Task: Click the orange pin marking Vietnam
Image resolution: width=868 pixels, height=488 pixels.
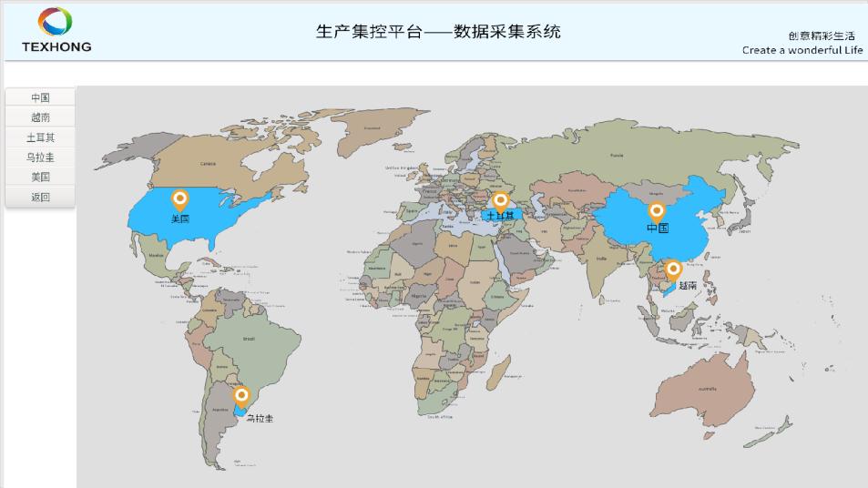Action: click(x=673, y=269)
